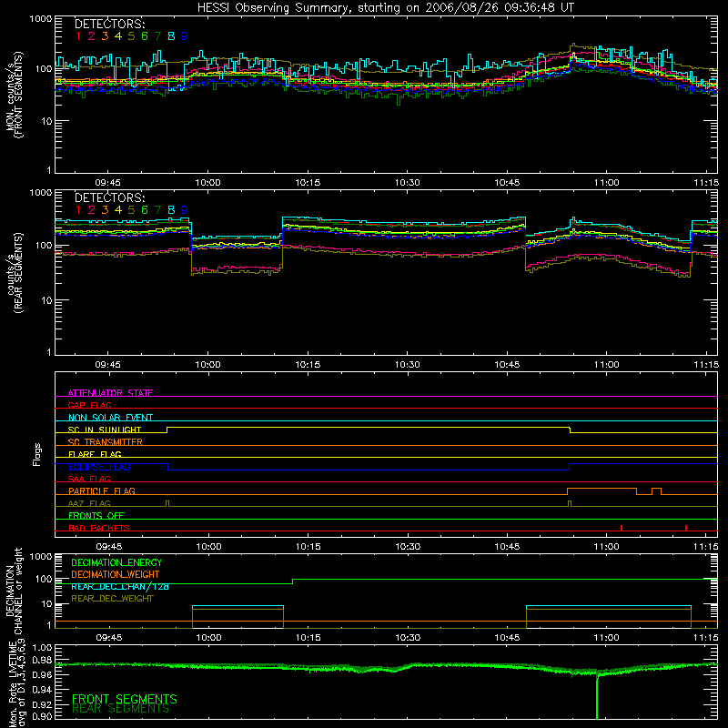
Task: Select the BAD_PACKETS label
Action: click(x=99, y=528)
